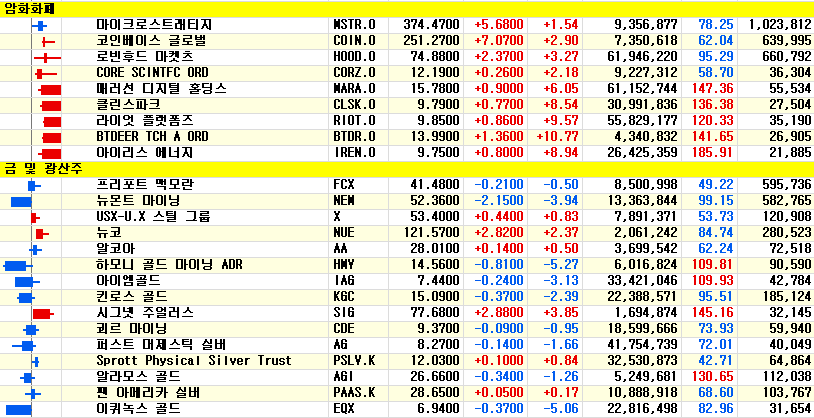This screenshot has height=418, width=814.
Task: Select the 쾨르 마이닝 stock name
Action: [x=132, y=329]
